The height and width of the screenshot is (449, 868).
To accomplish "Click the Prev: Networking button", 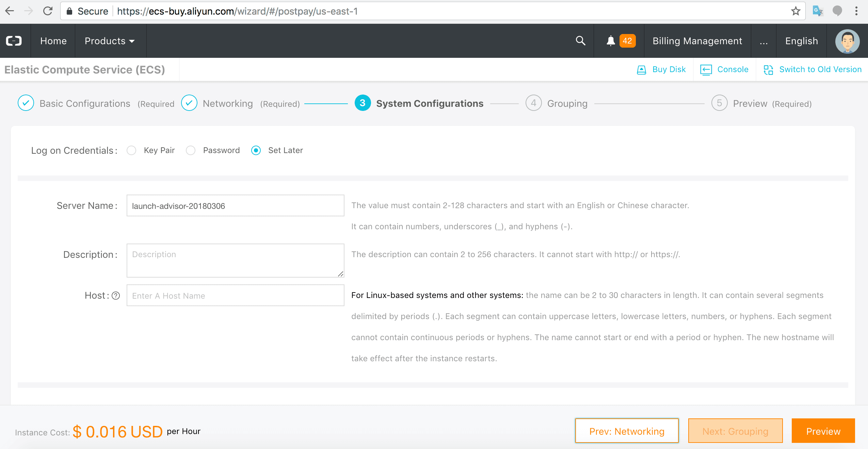I will click(627, 431).
